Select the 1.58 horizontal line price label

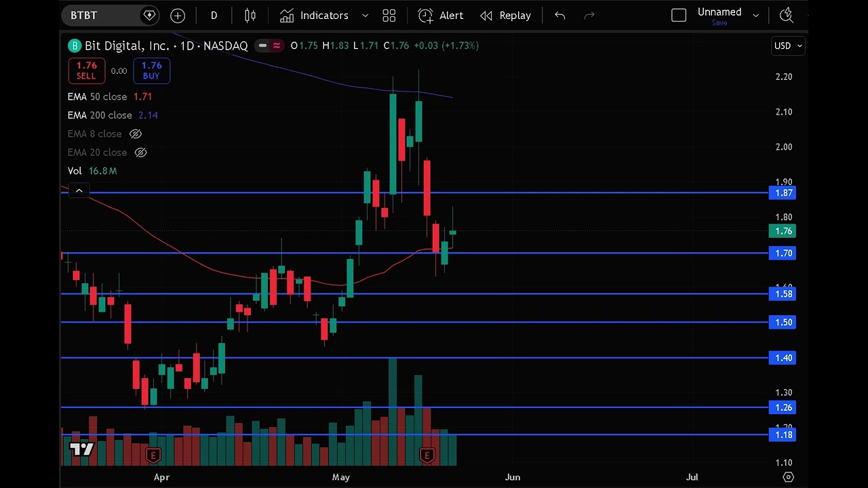(783, 294)
